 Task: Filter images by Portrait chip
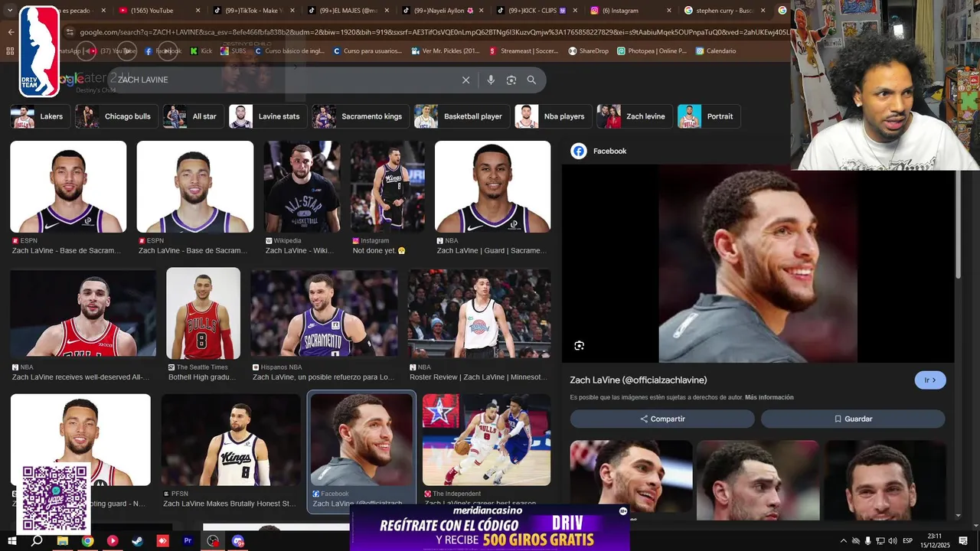(709, 116)
